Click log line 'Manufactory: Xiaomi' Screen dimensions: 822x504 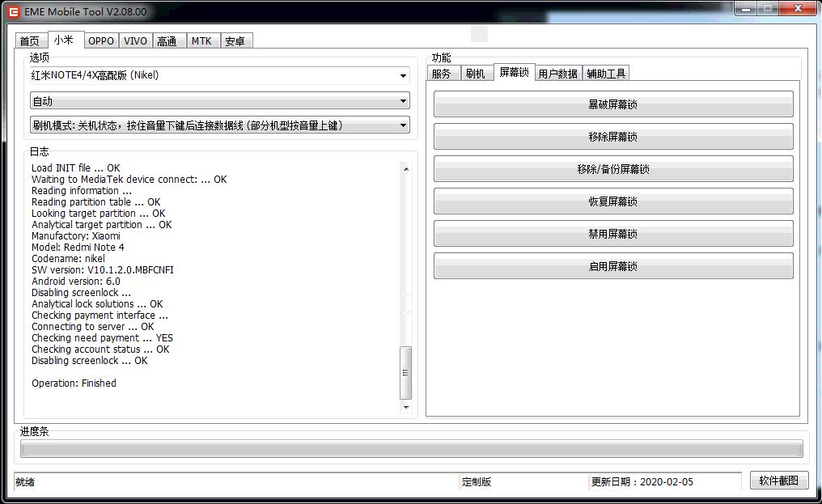pyautogui.click(x=75, y=236)
